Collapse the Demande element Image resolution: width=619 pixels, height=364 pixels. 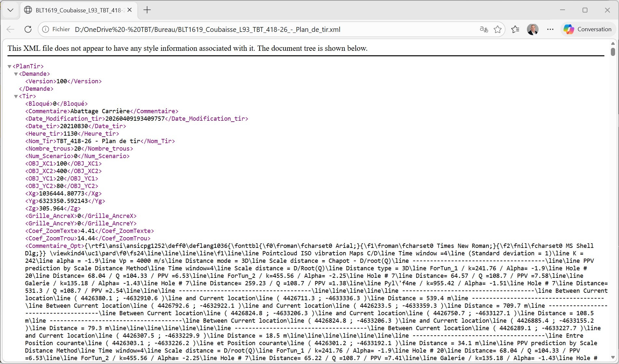(16, 74)
